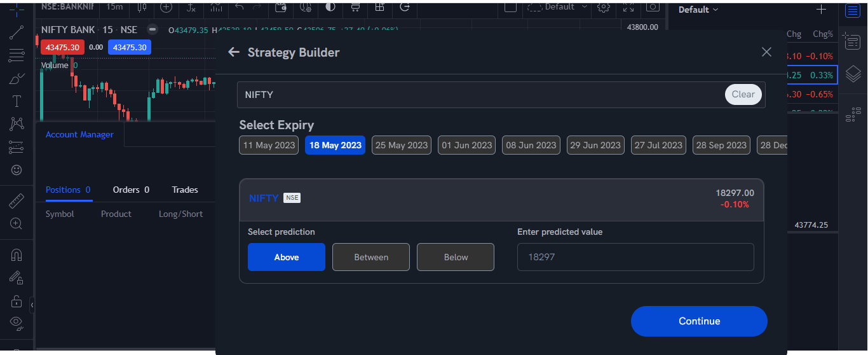Open the watchlist panel icon
This screenshot has width=868, height=355.
pos(853,11)
